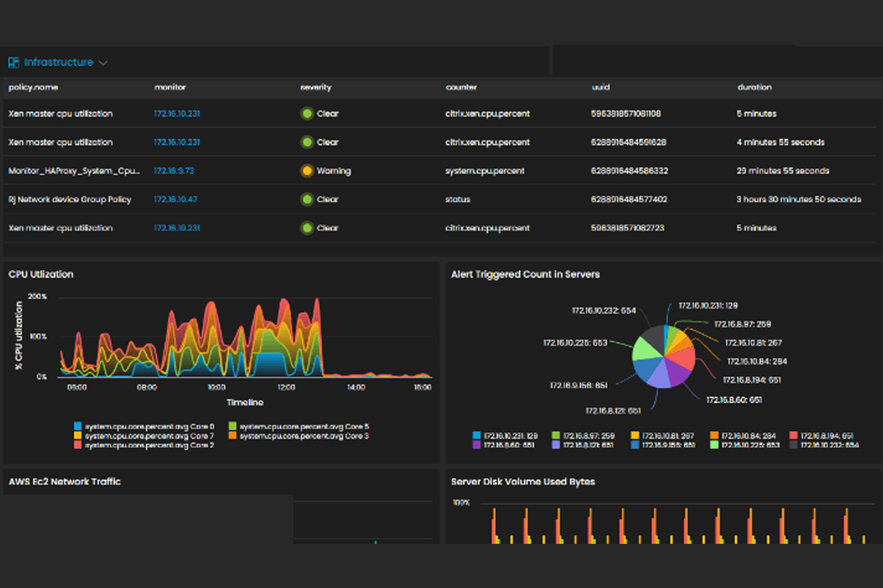Toggle Core 5 series label in CPU legend
883x588 pixels.
click(304, 426)
